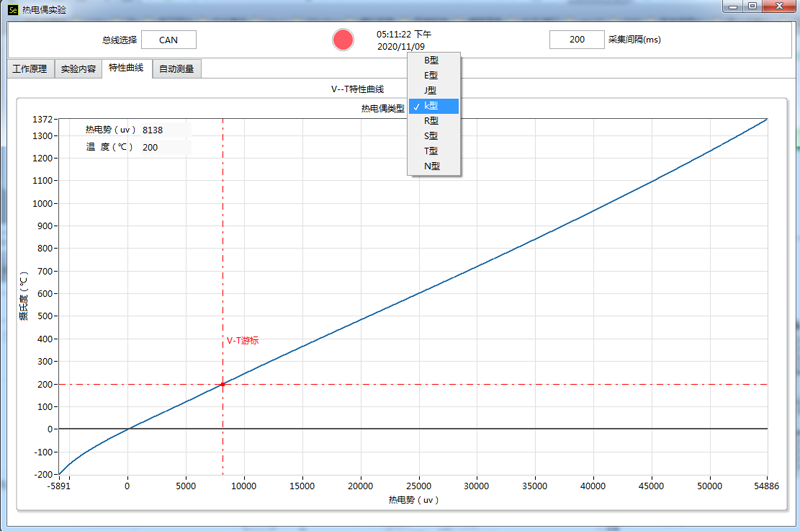The height and width of the screenshot is (531, 800).
Task: Go to the 自动测量 tab
Action: 177,70
